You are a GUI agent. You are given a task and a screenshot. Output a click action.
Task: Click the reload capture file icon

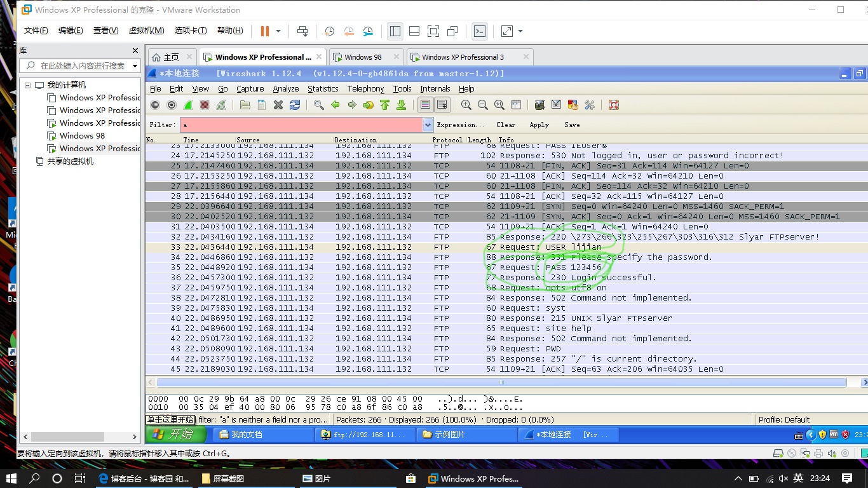[x=295, y=105]
